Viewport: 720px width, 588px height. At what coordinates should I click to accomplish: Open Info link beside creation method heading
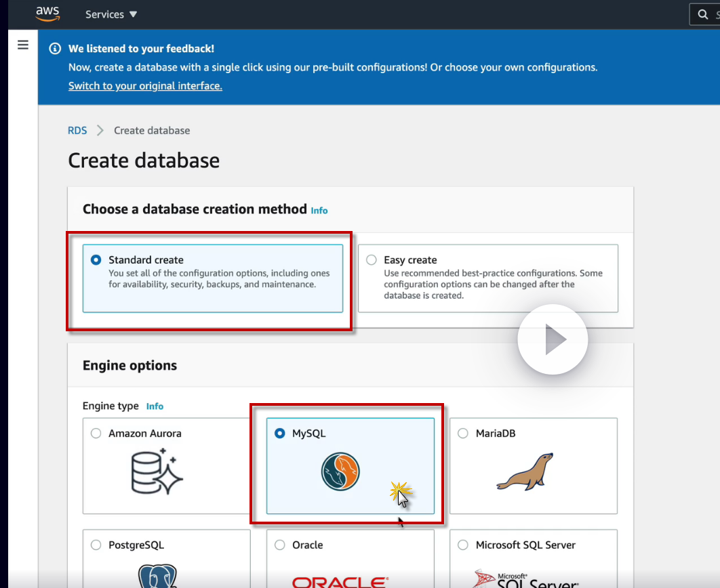pyautogui.click(x=319, y=211)
